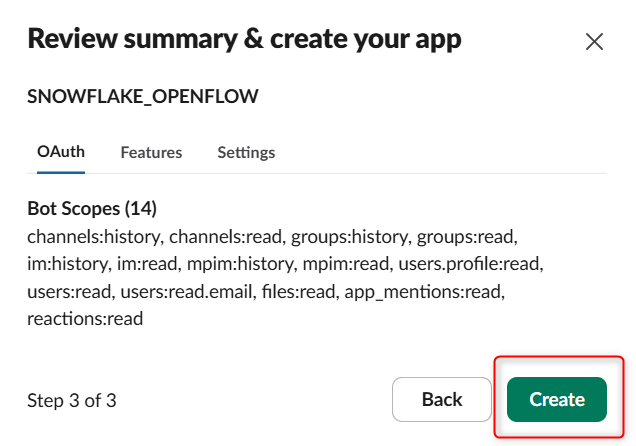This screenshot has height=446, width=636.
Task: Click the green Create button
Action: [557, 400]
